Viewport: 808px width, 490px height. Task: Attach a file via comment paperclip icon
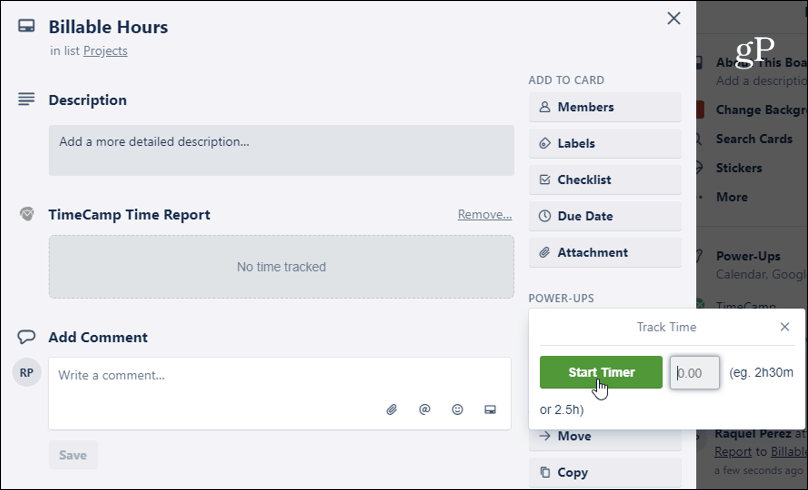pyautogui.click(x=392, y=410)
